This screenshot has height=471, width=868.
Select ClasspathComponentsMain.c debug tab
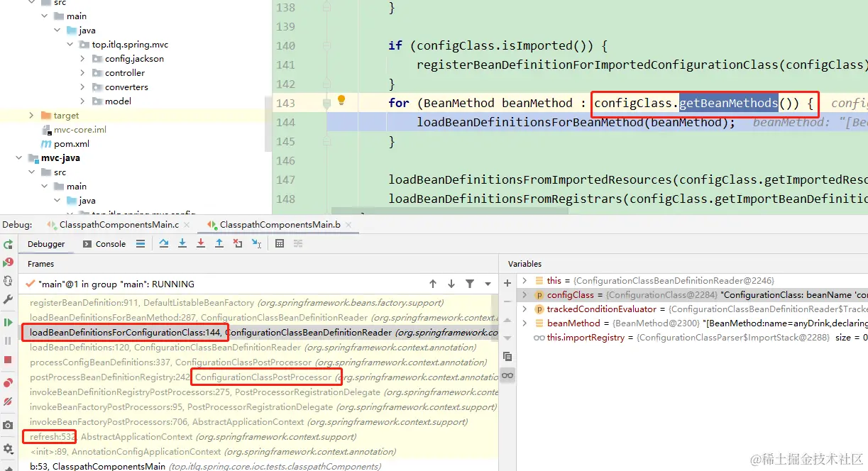(x=119, y=225)
